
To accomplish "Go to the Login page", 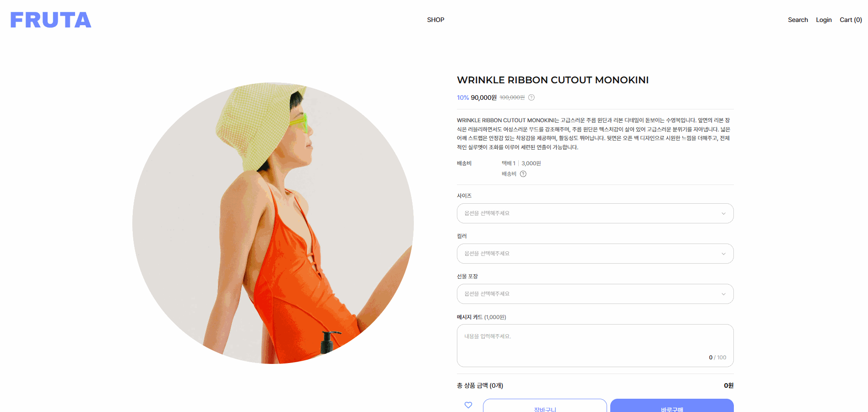I will (x=824, y=20).
